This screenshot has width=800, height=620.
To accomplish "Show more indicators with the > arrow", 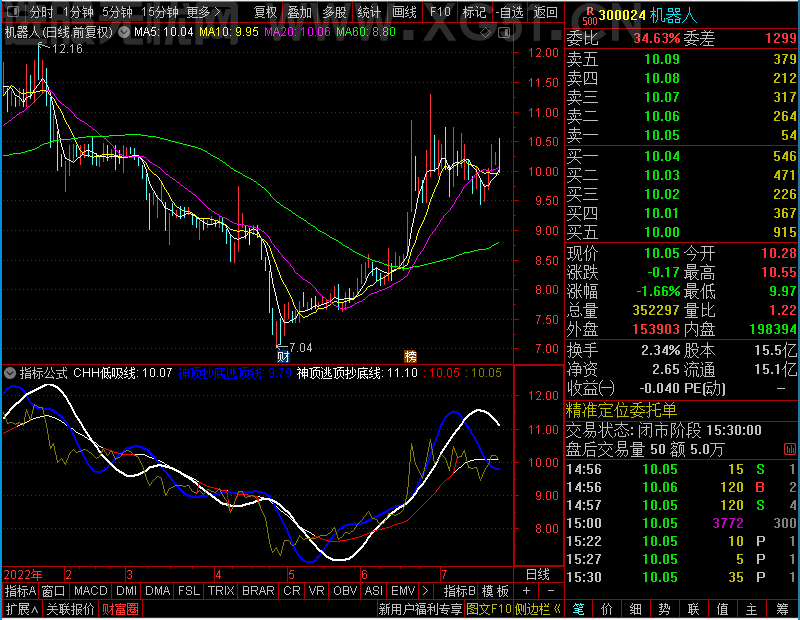I will pos(425,591).
